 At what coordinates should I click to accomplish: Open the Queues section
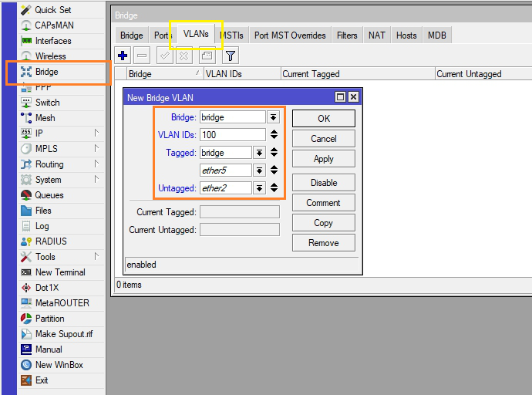(49, 195)
